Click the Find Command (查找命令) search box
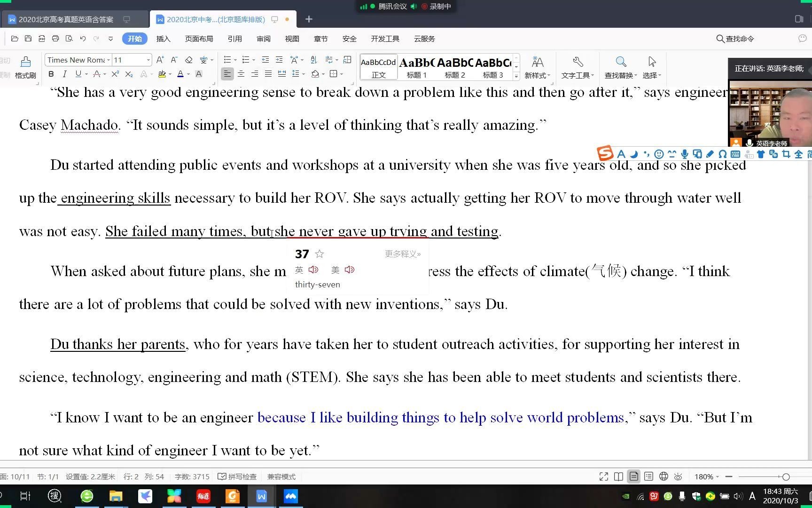The height and width of the screenshot is (508, 812). point(735,39)
